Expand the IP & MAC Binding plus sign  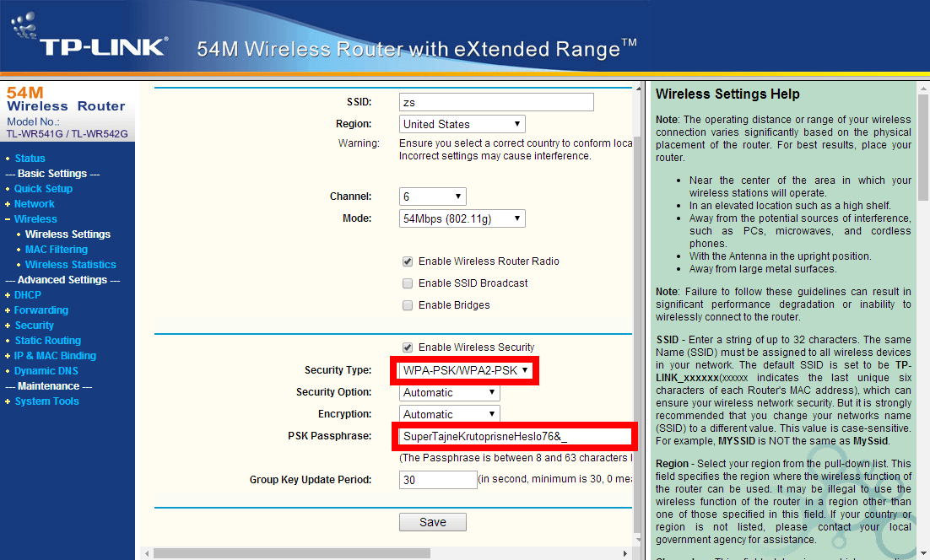pyautogui.click(x=8, y=356)
